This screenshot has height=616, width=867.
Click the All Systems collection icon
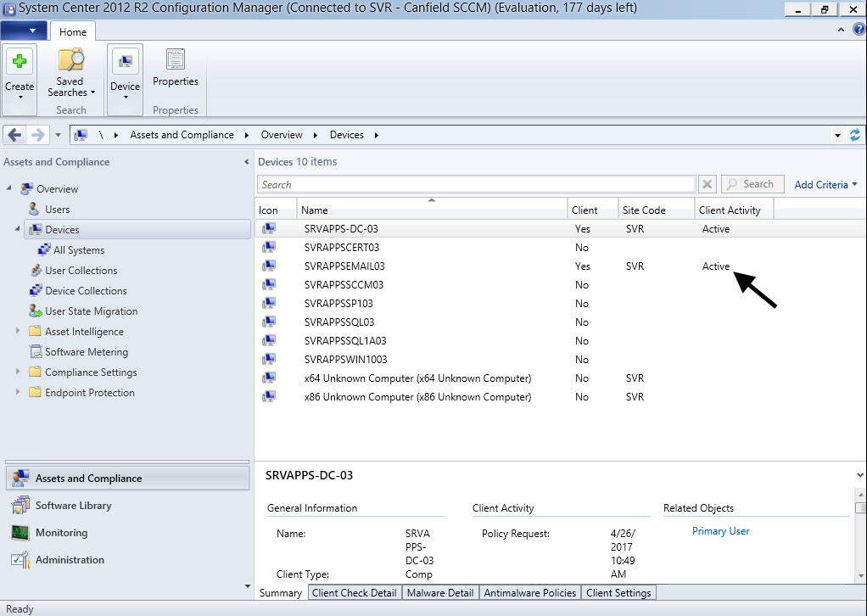coord(43,250)
